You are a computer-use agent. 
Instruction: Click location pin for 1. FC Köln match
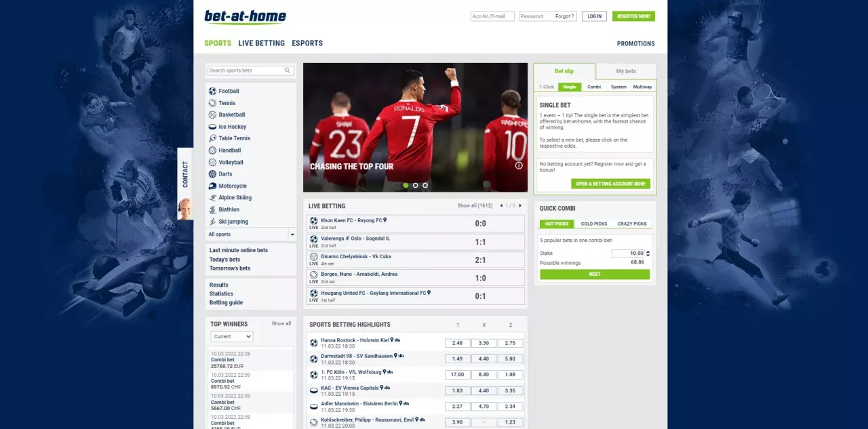384,371
